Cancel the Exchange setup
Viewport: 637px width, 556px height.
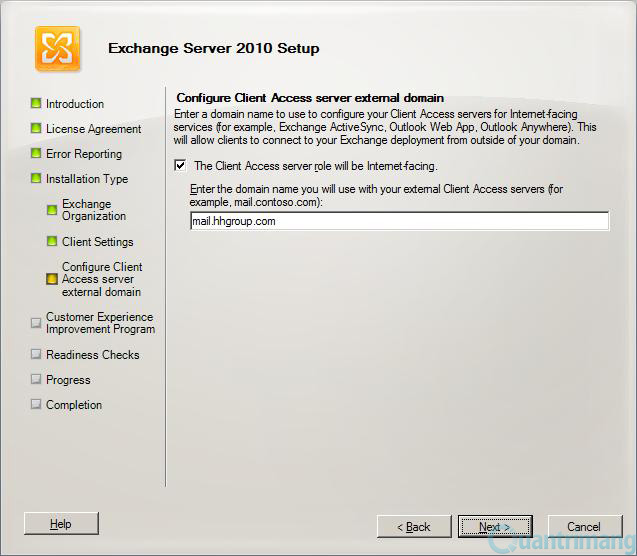tap(584, 527)
